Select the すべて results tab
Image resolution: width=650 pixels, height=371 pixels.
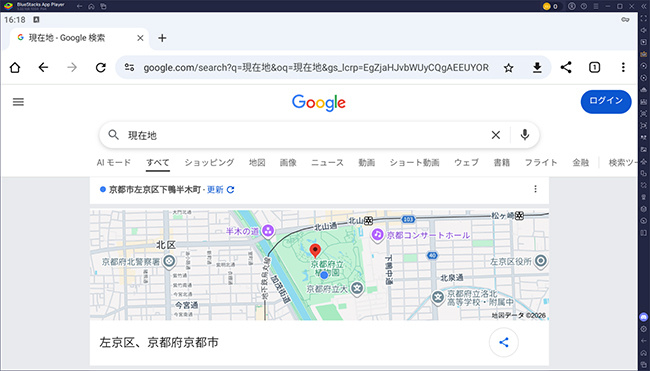click(158, 162)
